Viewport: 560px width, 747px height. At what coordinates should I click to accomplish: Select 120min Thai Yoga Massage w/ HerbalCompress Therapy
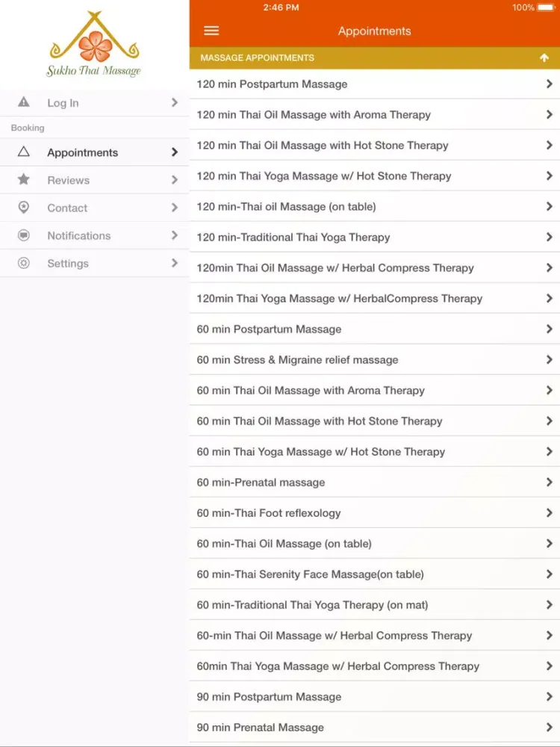(x=375, y=298)
